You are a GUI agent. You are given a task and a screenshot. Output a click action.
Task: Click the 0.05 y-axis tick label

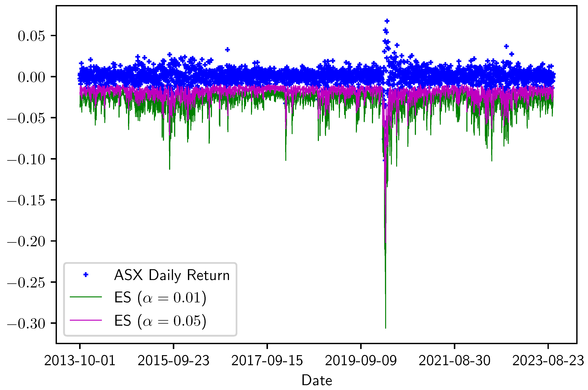(31, 36)
